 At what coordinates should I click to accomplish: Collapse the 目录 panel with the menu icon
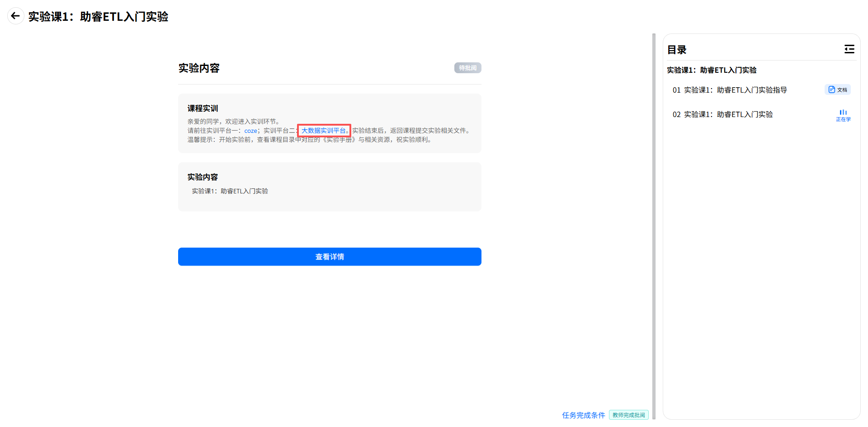849,49
